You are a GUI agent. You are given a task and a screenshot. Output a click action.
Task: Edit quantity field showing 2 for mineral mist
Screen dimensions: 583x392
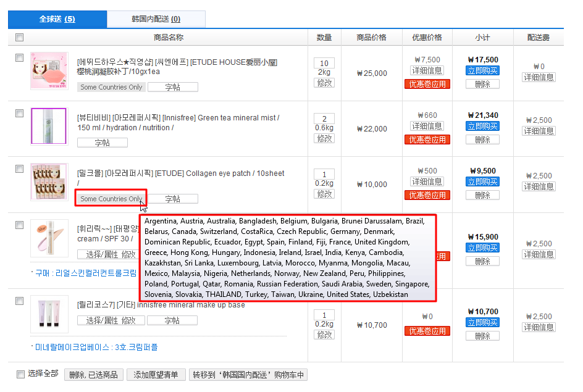[x=324, y=119]
